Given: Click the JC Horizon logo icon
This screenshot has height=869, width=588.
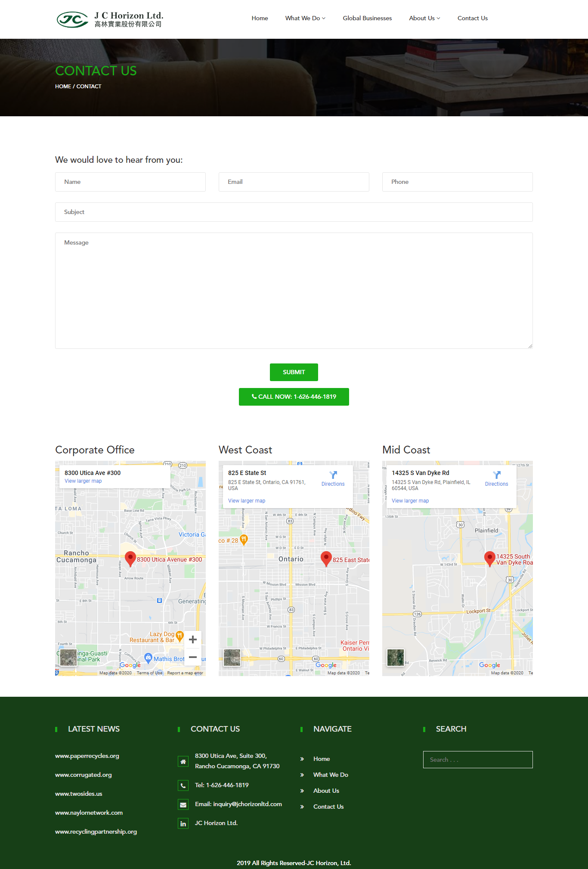Looking at the screenshot, I should (x=72, y=19).
